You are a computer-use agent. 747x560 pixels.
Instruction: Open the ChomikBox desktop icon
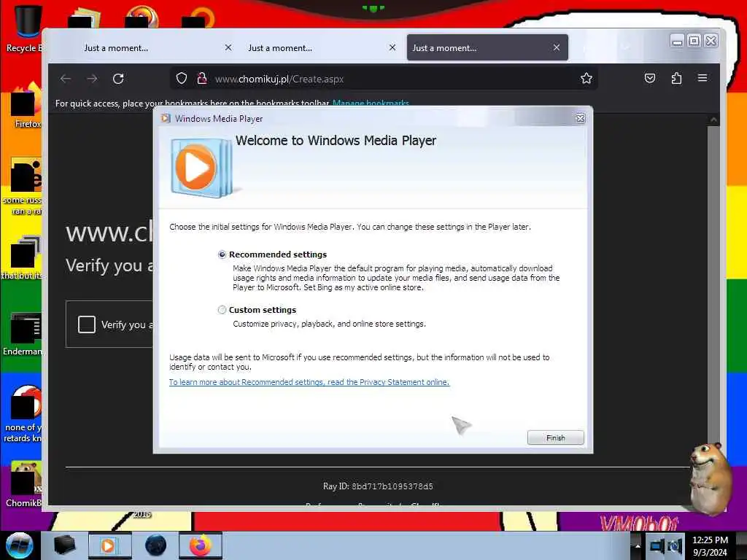[23, 483]
